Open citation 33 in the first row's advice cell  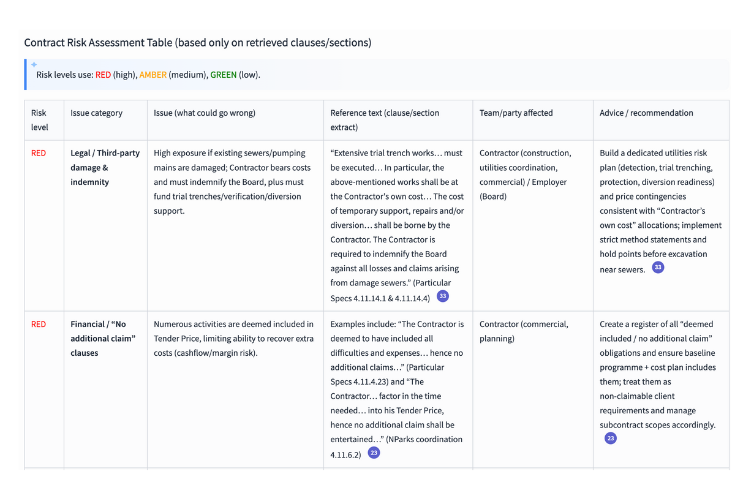pos(657,268)
